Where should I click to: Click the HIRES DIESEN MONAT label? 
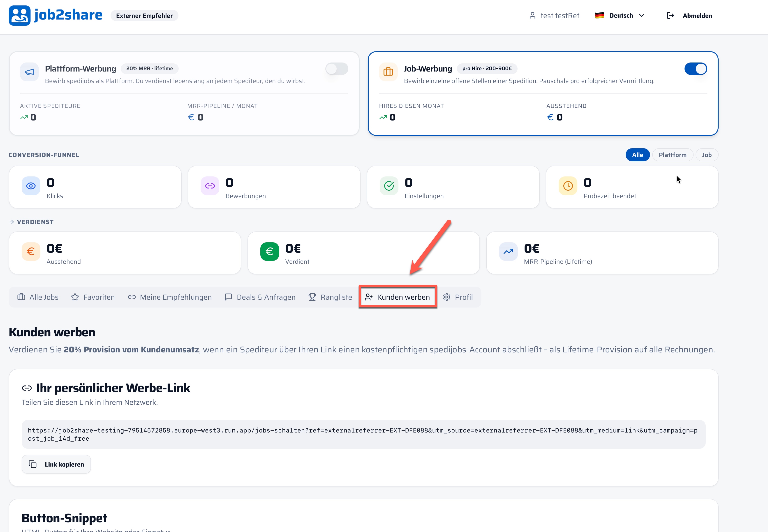click(411, 106)
